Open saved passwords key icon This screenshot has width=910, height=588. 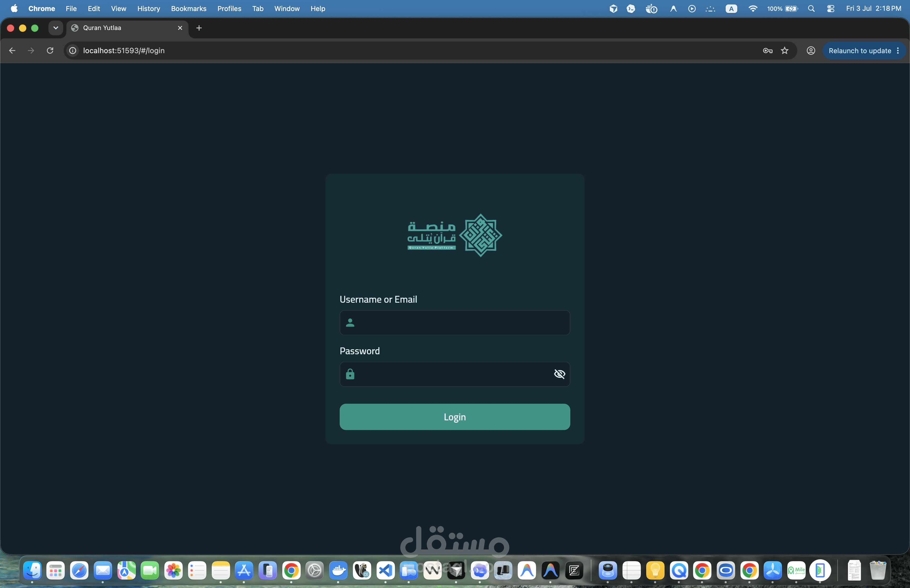768,50
